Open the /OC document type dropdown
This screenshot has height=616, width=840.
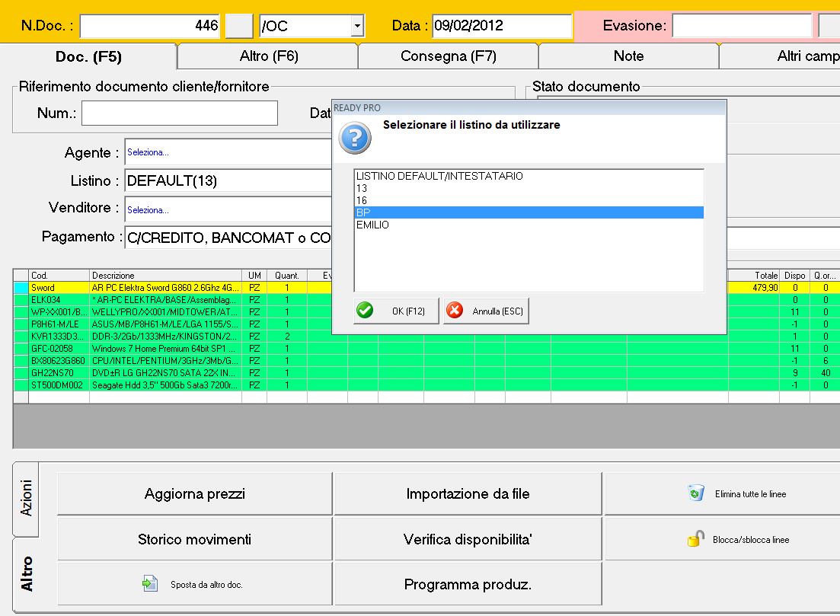pyautogui.click(x=357, y=26)
